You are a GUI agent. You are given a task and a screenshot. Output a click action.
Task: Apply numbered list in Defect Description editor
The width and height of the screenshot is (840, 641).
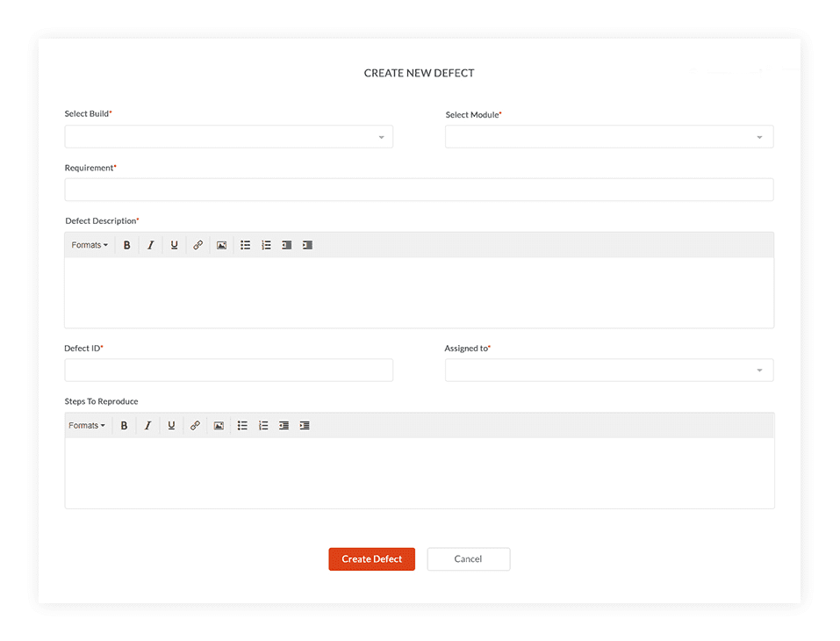coord(266,245)
